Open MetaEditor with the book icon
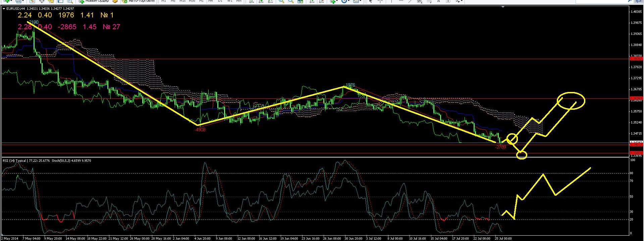Image resolution: width=644 pixels, height=241 pixels. pyautogui.click(x=115, y=1)
